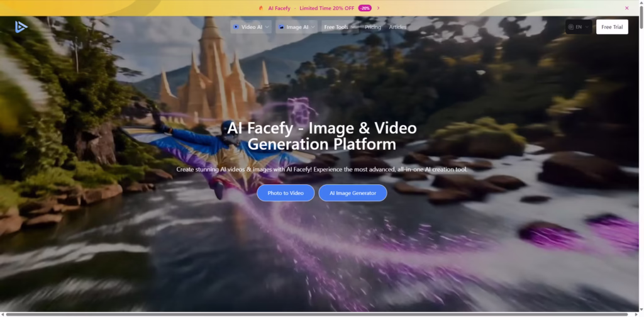Launch the AI Image Generator button
This screenshot has width=644, height=317.
tap(353, 193)
